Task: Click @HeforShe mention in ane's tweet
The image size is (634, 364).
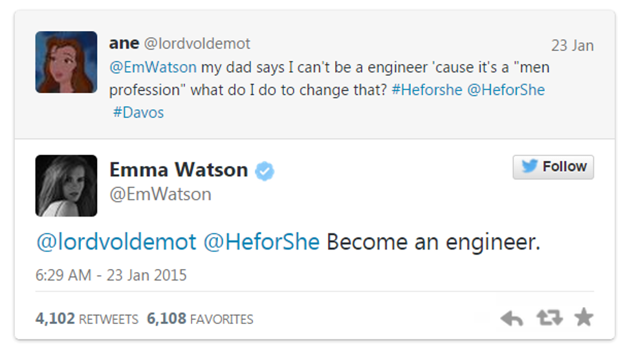Action: (x=506, y=90)
